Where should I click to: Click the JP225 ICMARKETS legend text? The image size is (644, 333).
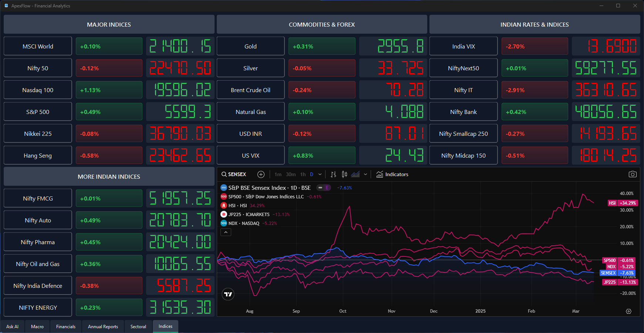click(x=249, y=214)
